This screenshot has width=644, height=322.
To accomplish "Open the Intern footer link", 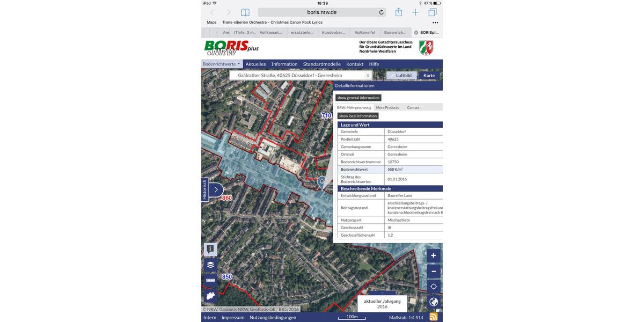I will 210,317.
